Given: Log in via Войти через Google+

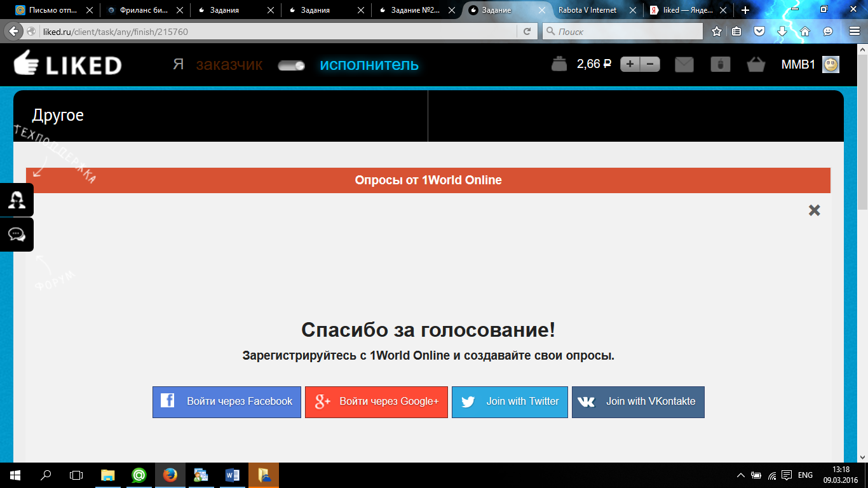Looking at the screenshot, I should click(376, 402).
